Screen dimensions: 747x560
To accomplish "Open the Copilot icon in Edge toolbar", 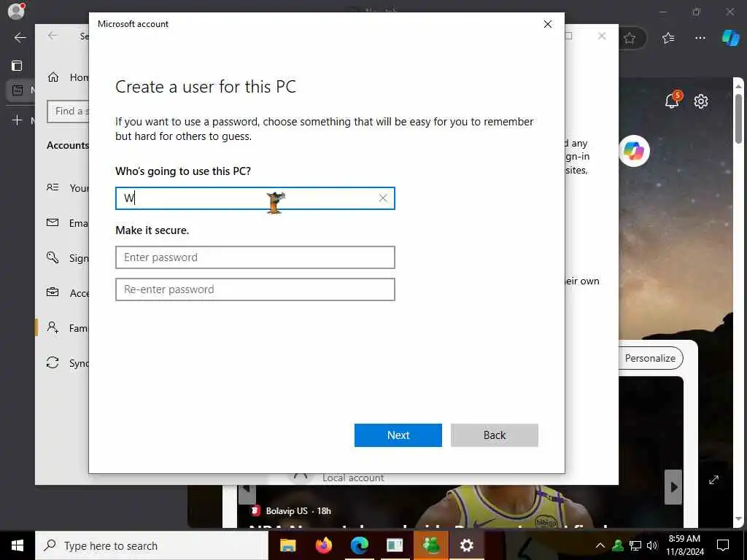I will pyautogui.click(x=730, y=38).
